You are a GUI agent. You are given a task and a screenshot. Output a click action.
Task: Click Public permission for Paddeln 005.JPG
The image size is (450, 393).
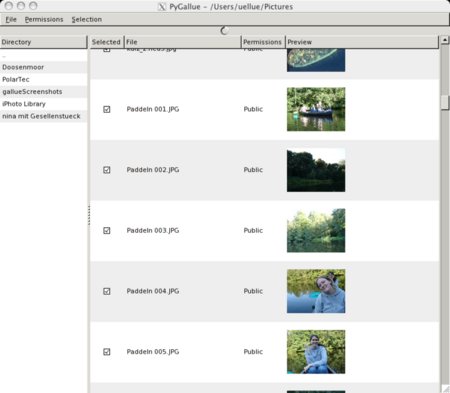pos(253,352)
